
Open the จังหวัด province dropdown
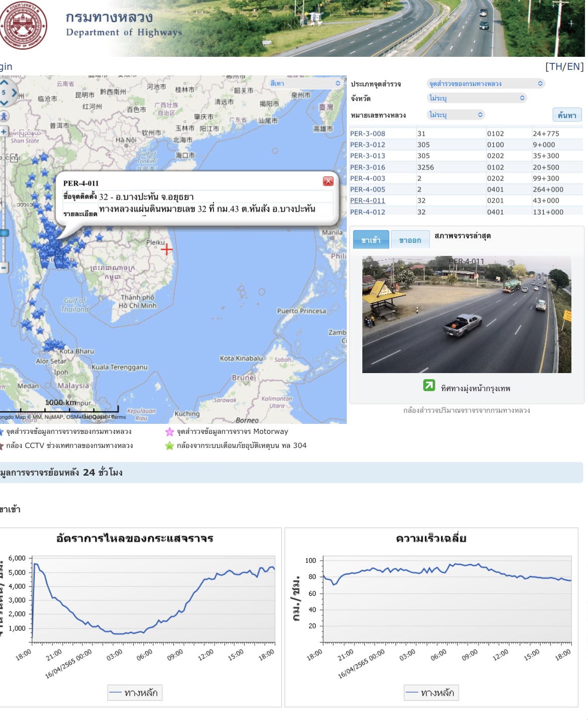476,98
